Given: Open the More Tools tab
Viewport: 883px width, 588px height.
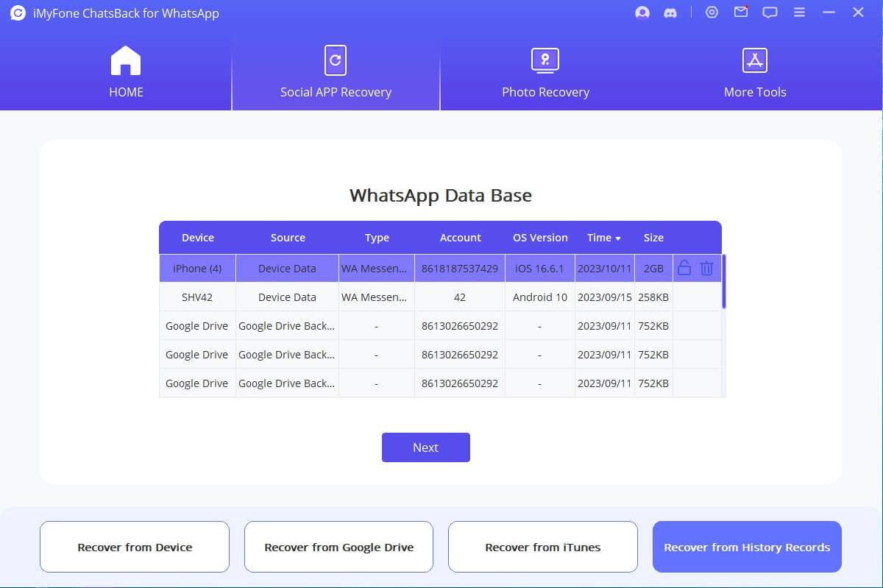Looking at the screenshot, I should click(755, 72).
